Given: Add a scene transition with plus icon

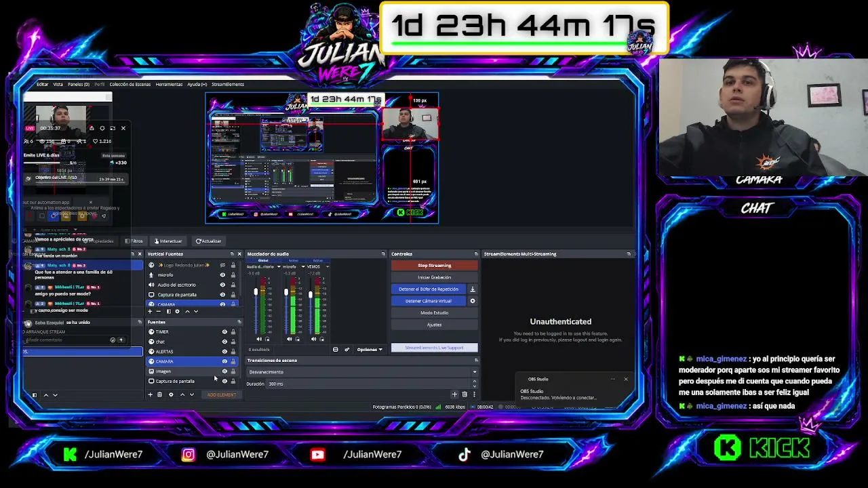Looking at the screenshot, I should 454,394.
